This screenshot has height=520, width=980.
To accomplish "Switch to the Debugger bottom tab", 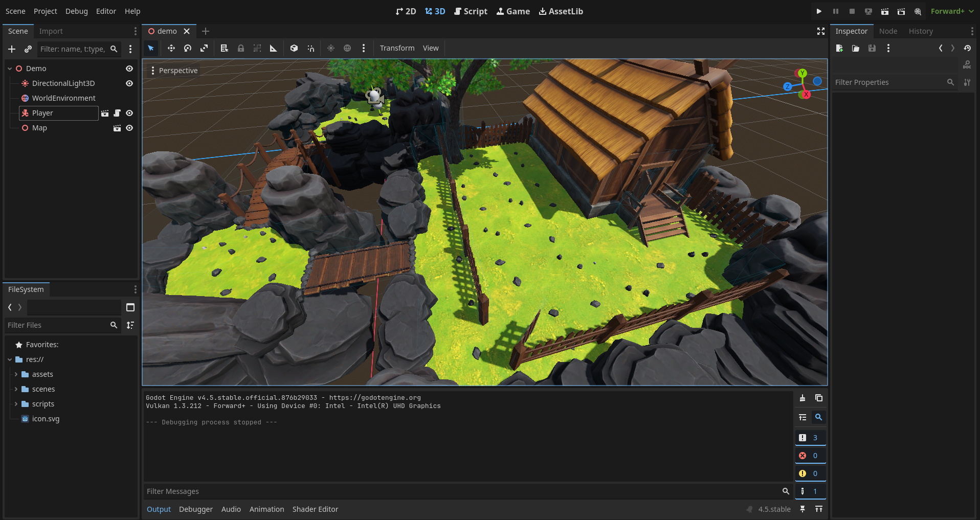I will tap(195, 509).
